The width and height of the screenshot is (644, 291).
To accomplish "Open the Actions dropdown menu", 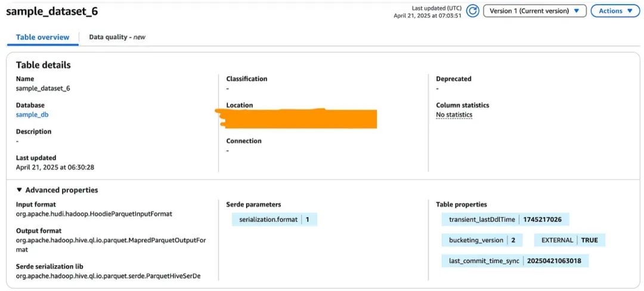I will (x=615, y=11).
